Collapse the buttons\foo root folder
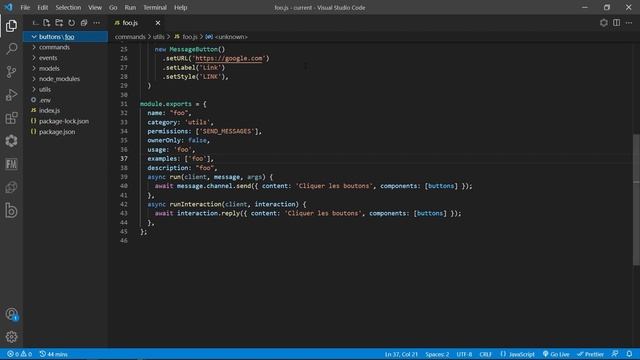The width and height of the screenshot is (640, 360). pos(65,37)
